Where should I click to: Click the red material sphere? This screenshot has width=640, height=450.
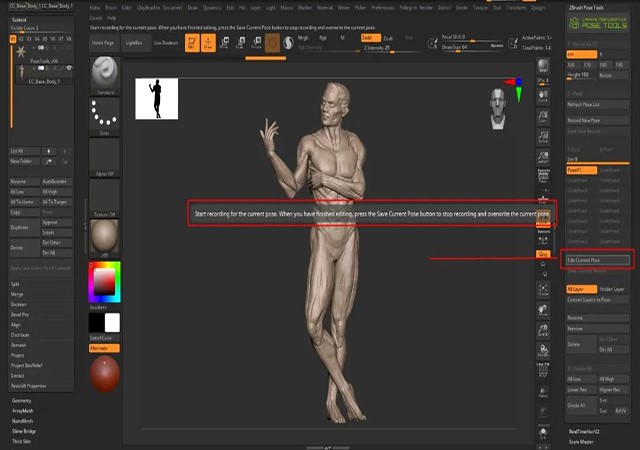(x=104, y=373)
